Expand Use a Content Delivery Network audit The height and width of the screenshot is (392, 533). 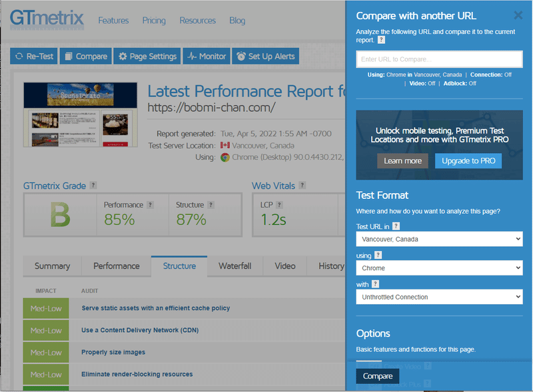tap(140, 330)
